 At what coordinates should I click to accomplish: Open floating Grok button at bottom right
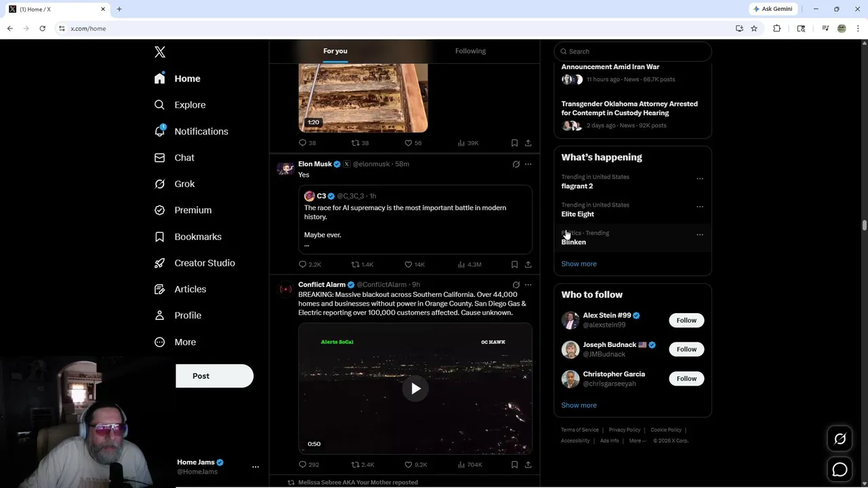click(840, 439)
